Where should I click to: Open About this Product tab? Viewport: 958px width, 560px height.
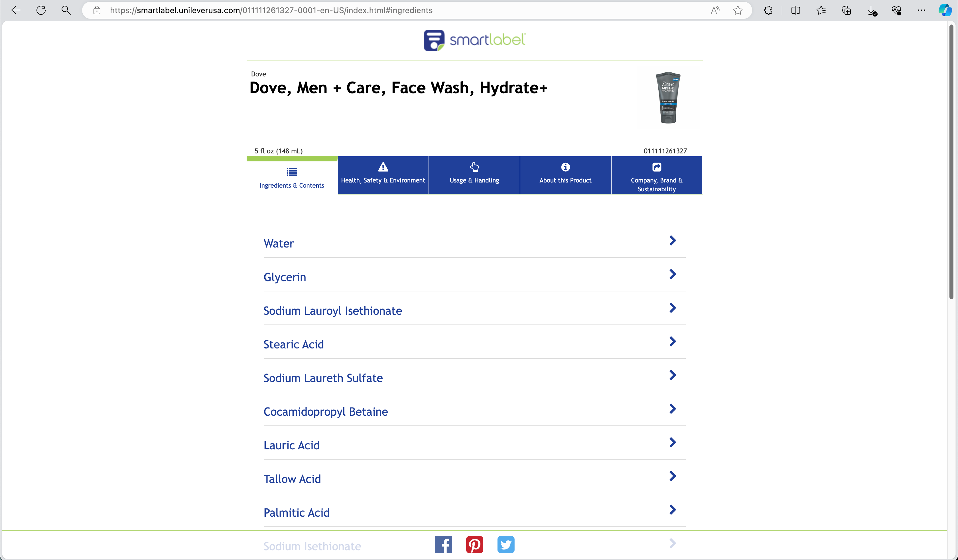pyautogui.click(x=565, y=175)
